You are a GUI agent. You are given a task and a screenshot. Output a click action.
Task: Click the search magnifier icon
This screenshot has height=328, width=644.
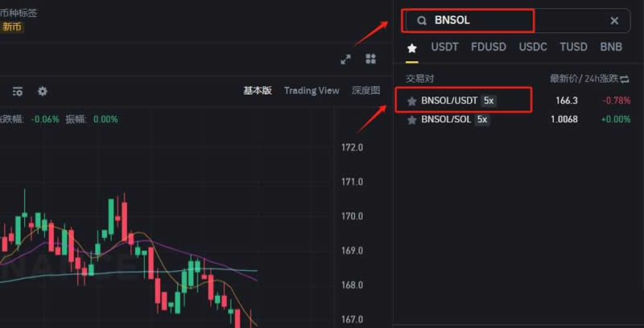[x=421, y=21]
